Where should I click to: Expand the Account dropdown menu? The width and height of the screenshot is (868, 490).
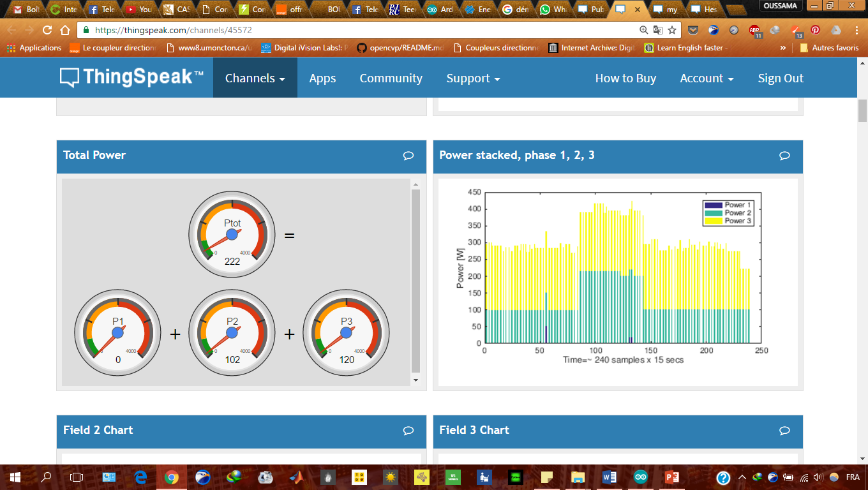coord(707,78)
